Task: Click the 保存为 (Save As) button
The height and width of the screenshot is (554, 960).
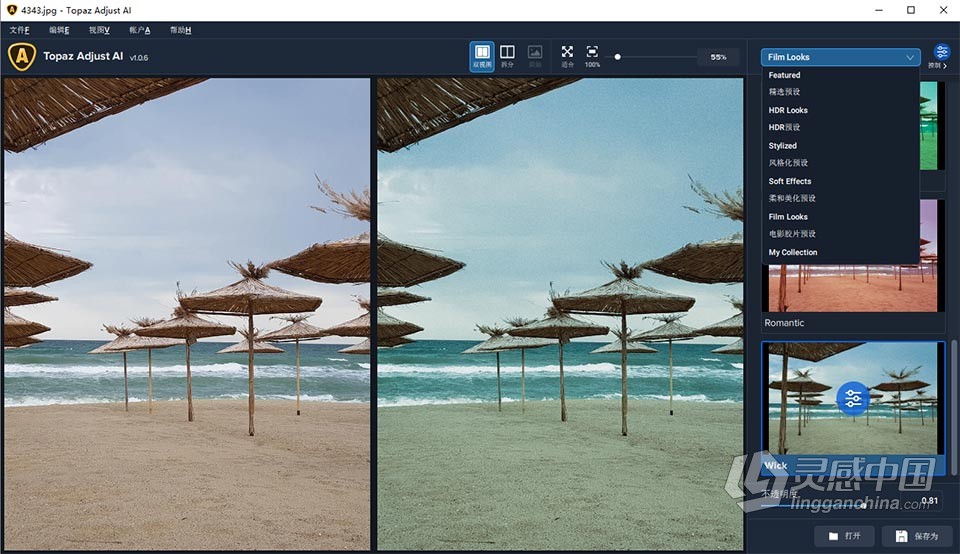Action: [x=917, y=536]
